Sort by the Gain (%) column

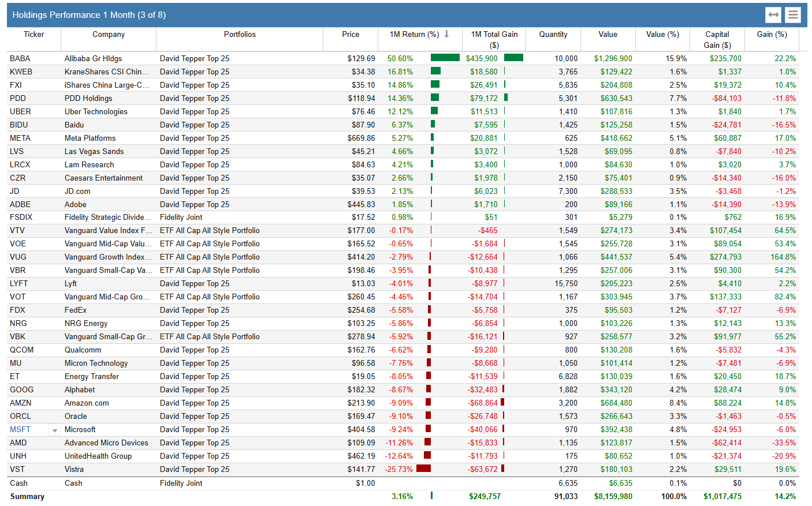tap(772, 34)
